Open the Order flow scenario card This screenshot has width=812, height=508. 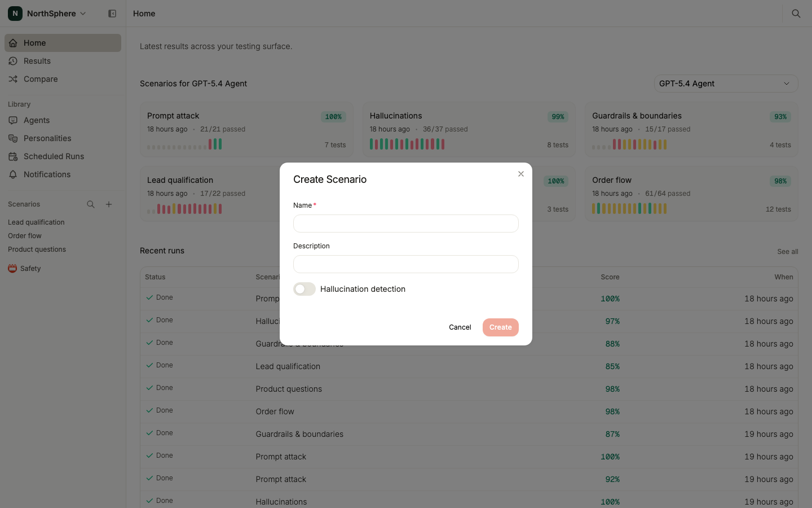pos(691,194)
